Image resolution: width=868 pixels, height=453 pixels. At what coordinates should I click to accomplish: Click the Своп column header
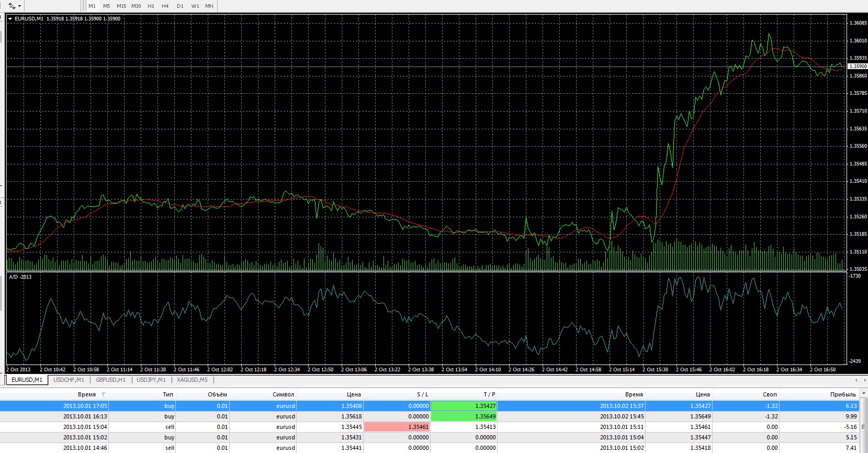pyautogui.click(x=746, y=394)
